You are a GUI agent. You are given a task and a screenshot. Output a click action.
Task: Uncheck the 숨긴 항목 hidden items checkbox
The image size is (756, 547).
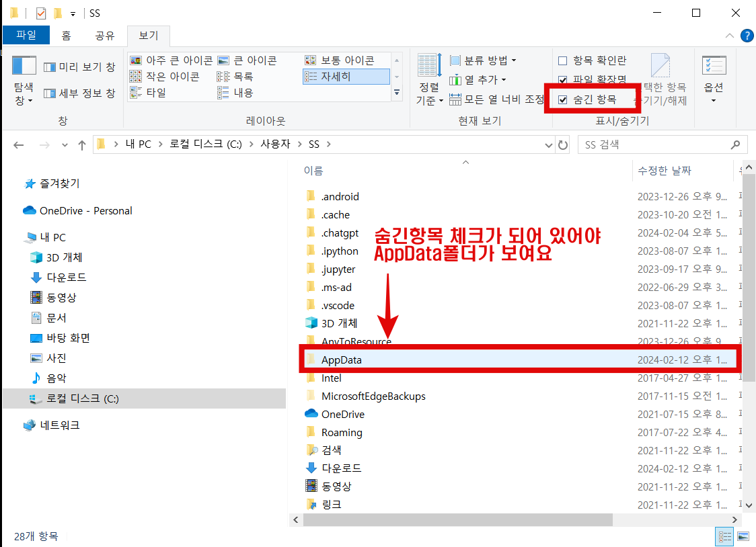pyautogui.click(x=562, y=99)
